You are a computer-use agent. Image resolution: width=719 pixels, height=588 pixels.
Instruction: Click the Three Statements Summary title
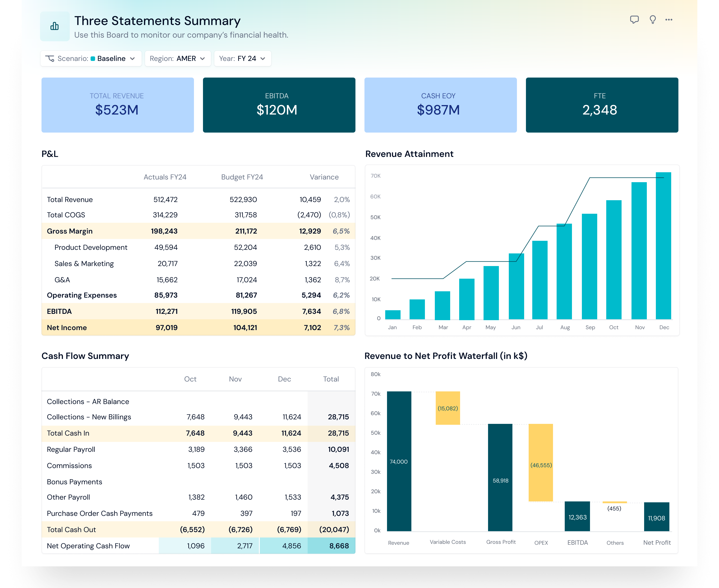(158, 21)
